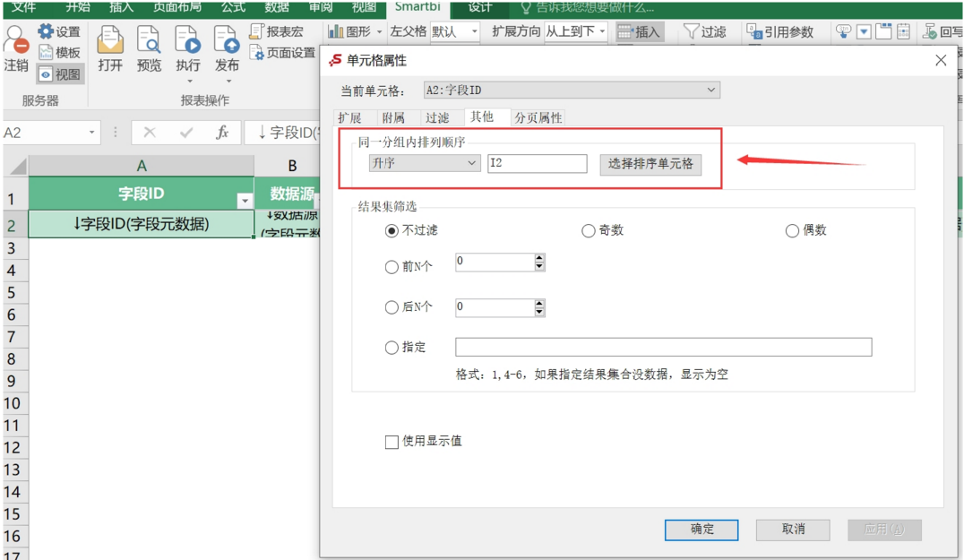The height and width of the screenshot is (560, 964).
Task: Click the 引用参数 reference parameter button
Action: pyautogui.click(x=780, y=32)
